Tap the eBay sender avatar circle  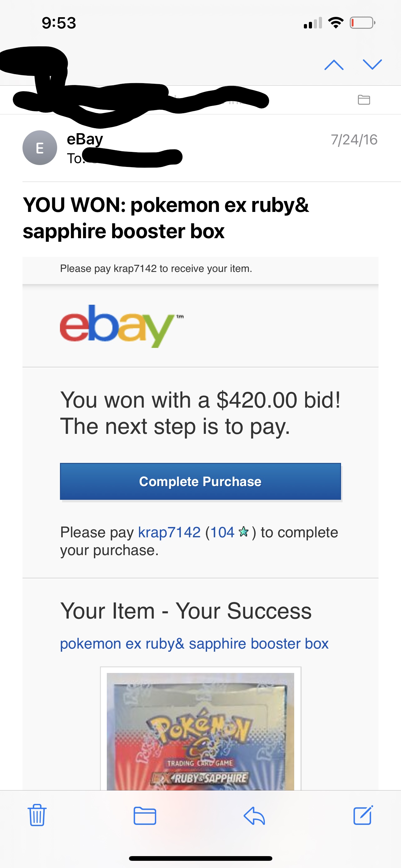[40, 148]
